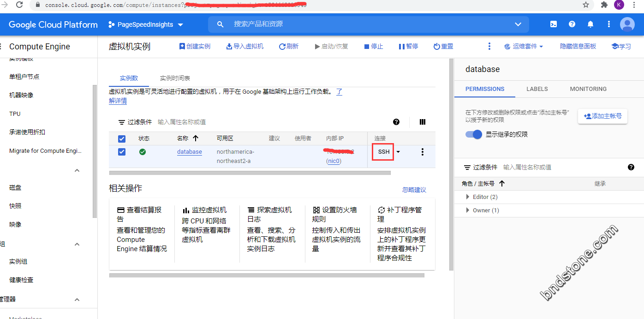
Task: Open the MONITORING tab
Action: point(588,89)
